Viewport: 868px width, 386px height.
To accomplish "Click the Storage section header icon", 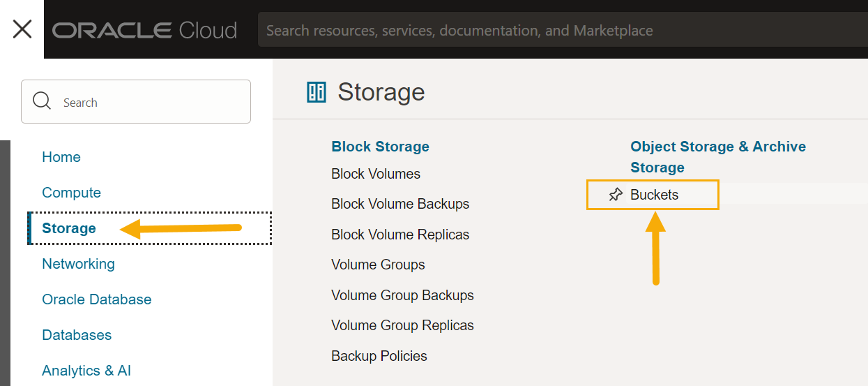I will click(317, 92).
